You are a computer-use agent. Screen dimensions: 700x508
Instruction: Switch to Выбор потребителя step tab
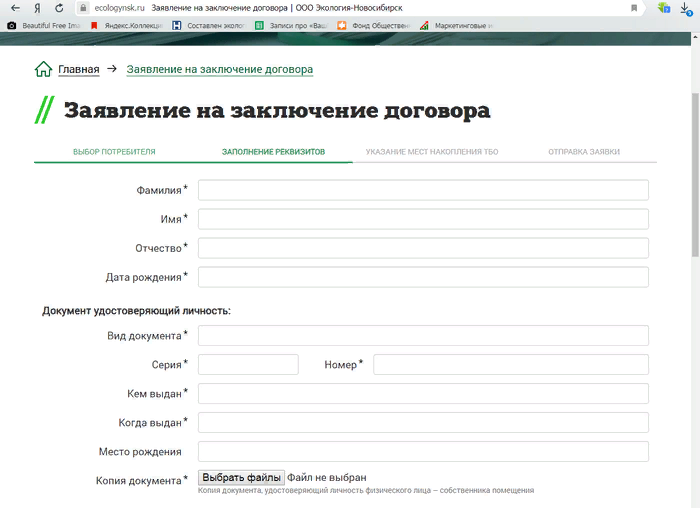pos(114,152)
